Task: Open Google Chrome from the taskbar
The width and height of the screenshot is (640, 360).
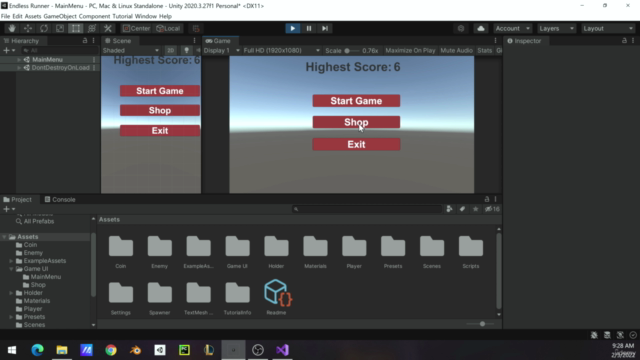Action: click(x=111, y=350)
